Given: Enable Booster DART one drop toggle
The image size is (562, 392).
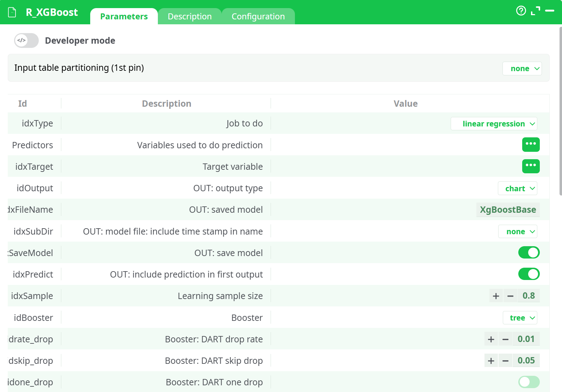Looking at the screenshot, I should (x=529, y=382).
